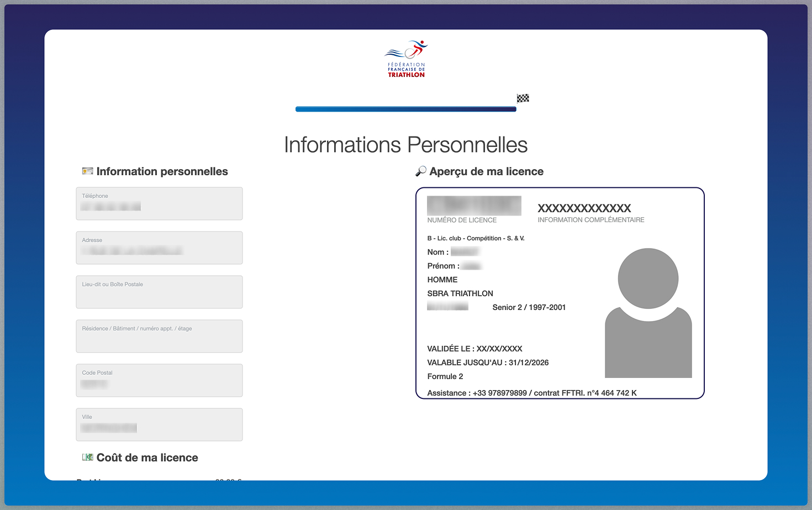Click the Aperçu de ma licence heading

486,171
